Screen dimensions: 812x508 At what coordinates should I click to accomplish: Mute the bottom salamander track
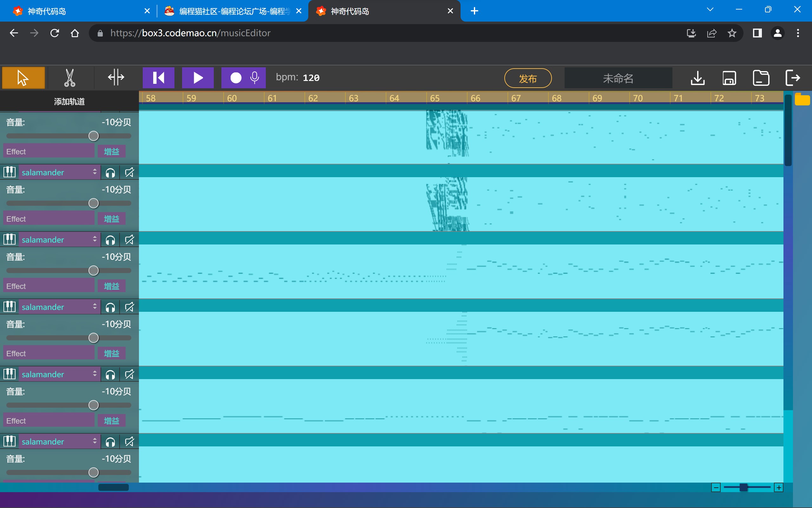[129, 441]
